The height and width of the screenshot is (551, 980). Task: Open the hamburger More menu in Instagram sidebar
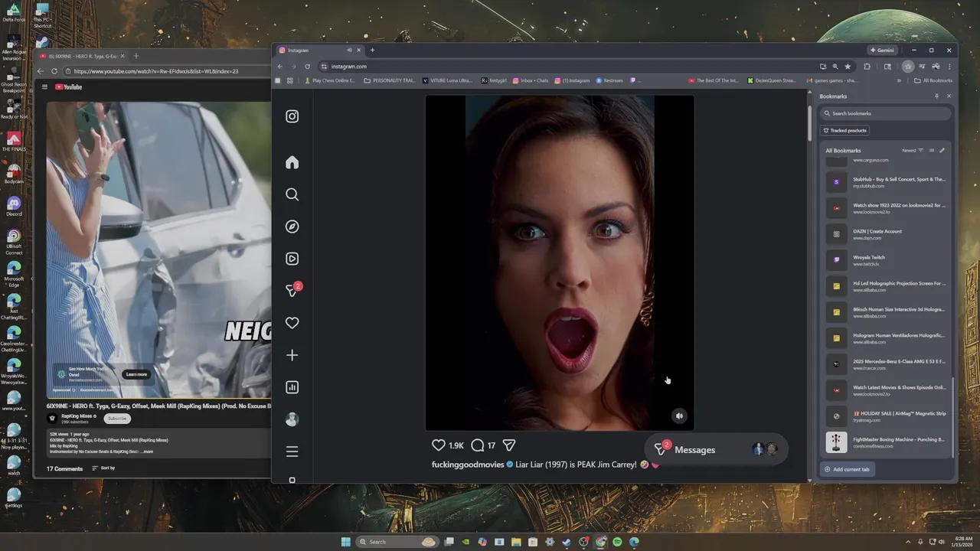pos(292,452)
